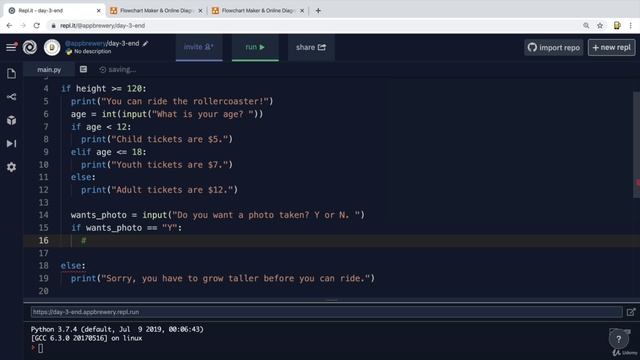Click the 'saving...' status indicator

coord(118,70)
